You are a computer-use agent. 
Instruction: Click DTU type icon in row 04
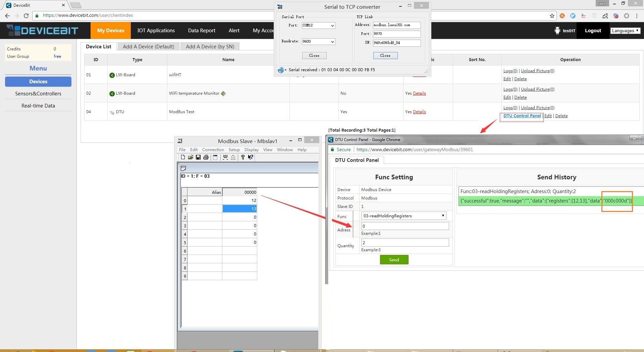pyautogui.click(x=112, y=112)
